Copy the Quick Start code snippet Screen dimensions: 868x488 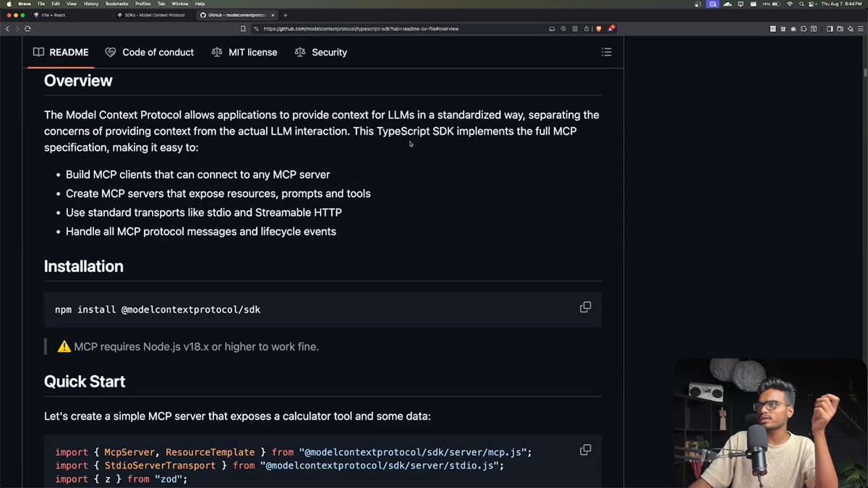(x=585, y=450)
